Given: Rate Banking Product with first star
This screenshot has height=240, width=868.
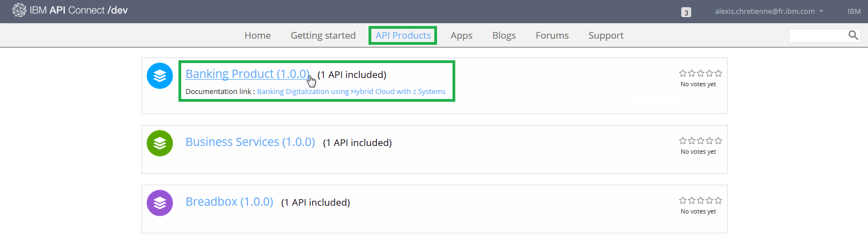Looking at the screenshot, I should 683,73.
